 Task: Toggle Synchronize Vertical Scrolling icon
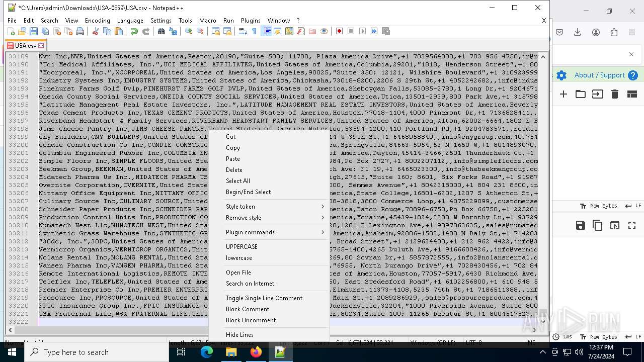click(x=216, y=31)
